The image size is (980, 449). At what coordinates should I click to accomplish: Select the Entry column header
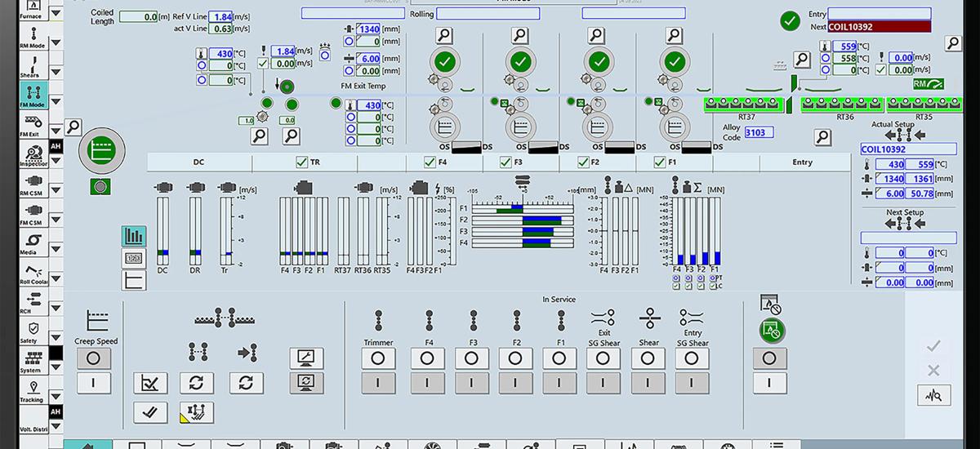point(802,162)
